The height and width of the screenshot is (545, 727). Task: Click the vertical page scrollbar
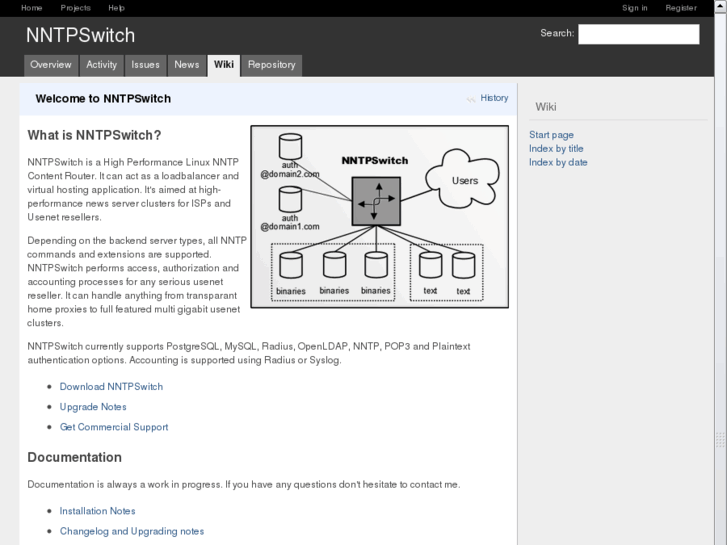pos(721,272)
